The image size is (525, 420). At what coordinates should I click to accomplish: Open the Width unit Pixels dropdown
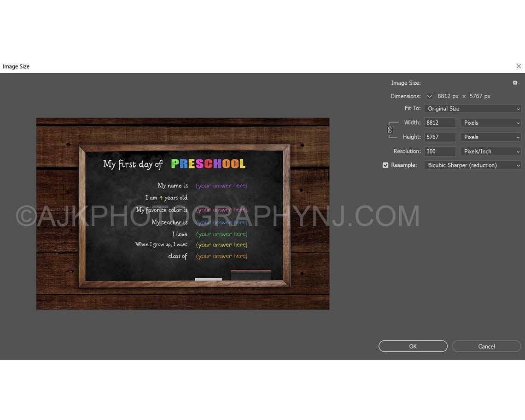[490, 122]
